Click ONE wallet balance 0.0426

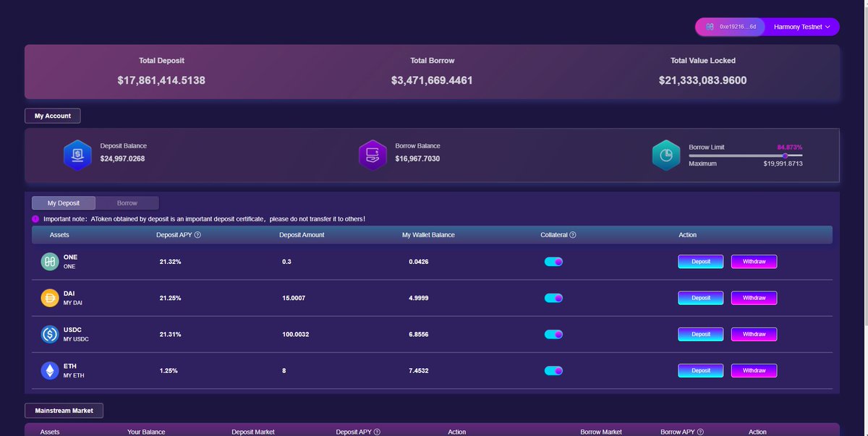click(419, 262)
